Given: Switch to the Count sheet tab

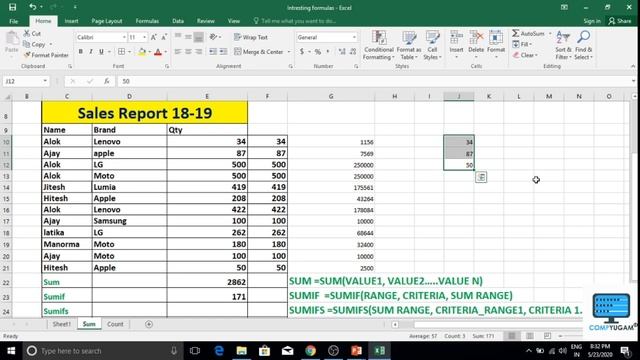Looking at the screenshot, I should tap(115, 324).
